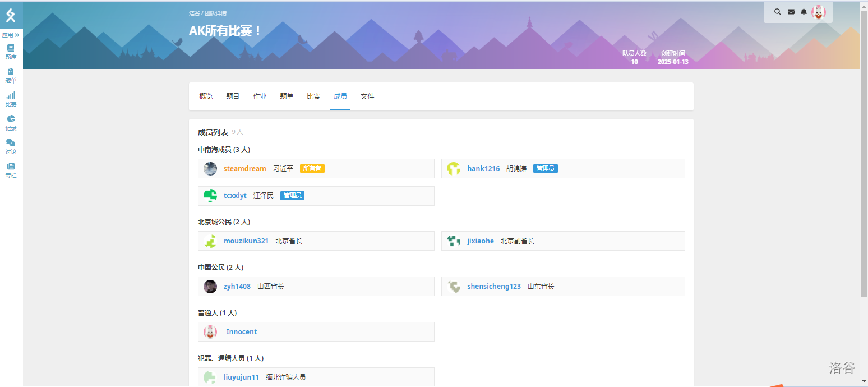Viewport: 868px width, 387px height.
Task: Open the mail messages icon
Action: point(791,12)
